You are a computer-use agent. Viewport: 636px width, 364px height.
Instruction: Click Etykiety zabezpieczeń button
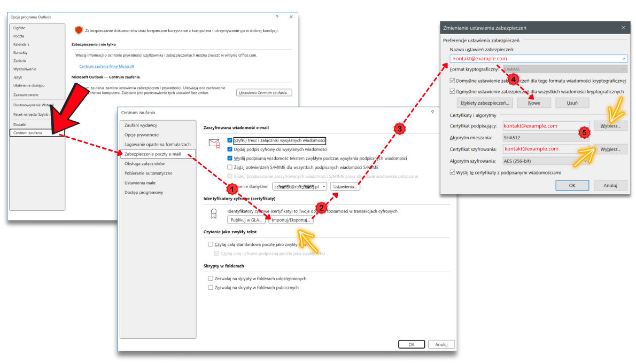click(x=485, y=103)
